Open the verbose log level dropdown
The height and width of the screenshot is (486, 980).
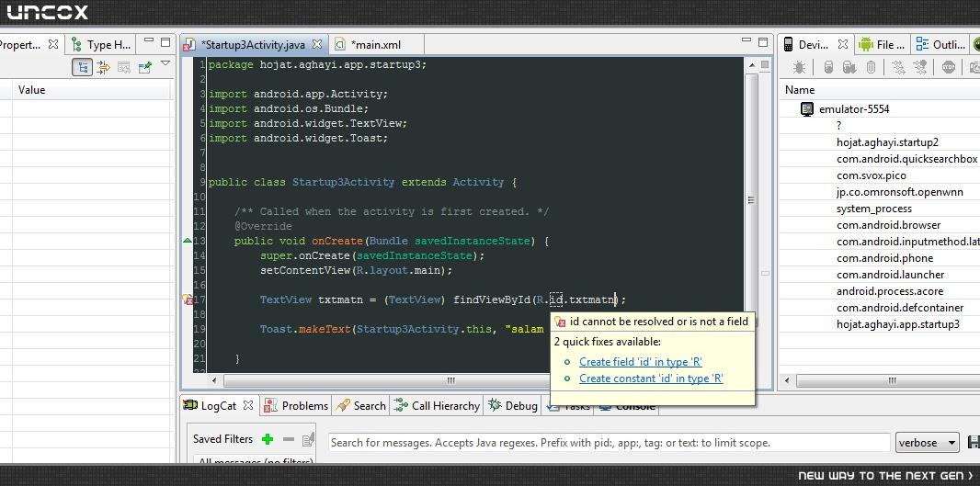(927, 442)
